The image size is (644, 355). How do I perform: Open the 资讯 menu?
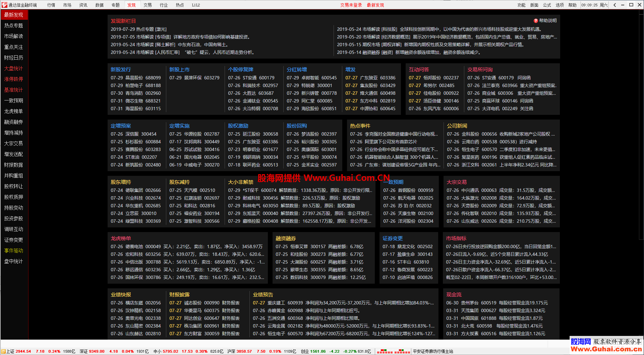coord(83,5)
